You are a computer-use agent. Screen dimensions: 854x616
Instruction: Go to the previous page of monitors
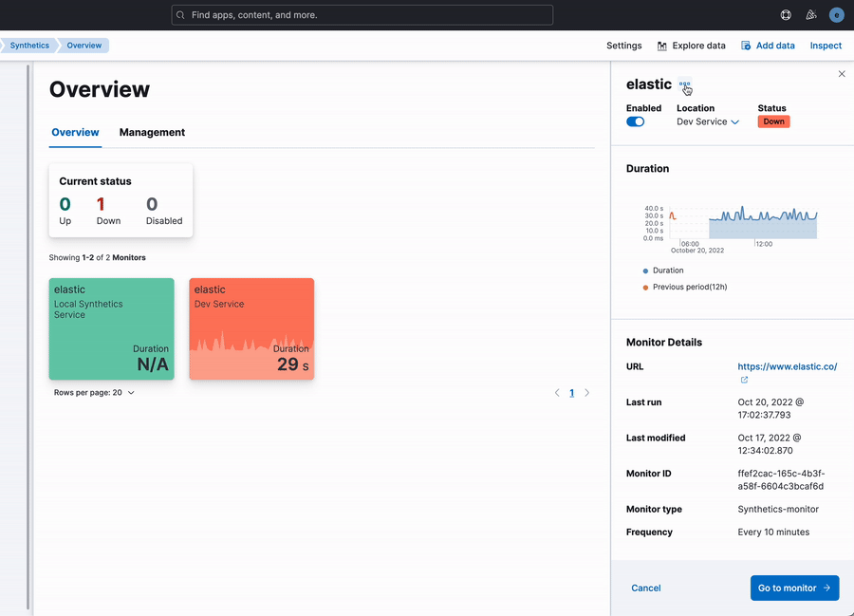[557, 393]
